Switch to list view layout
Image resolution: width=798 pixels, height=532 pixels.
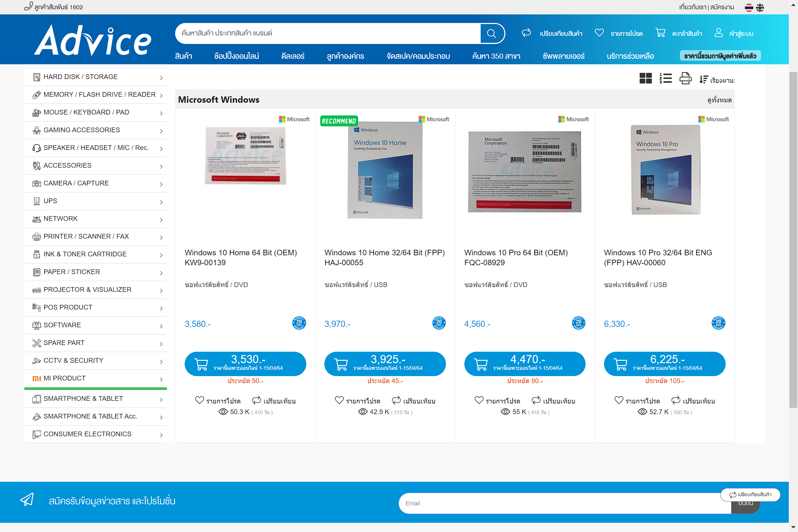(666, 78)
